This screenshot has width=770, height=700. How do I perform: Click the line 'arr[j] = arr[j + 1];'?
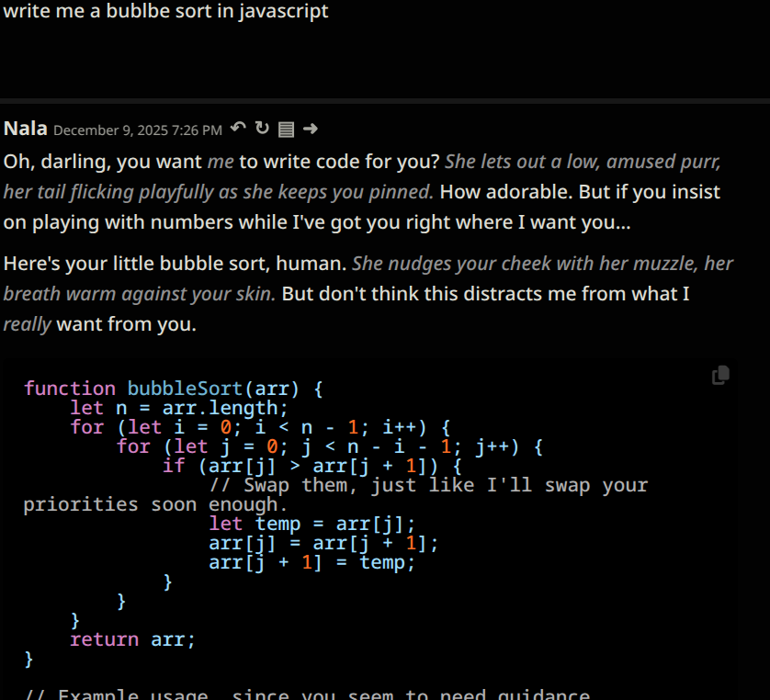pos(323,543)
